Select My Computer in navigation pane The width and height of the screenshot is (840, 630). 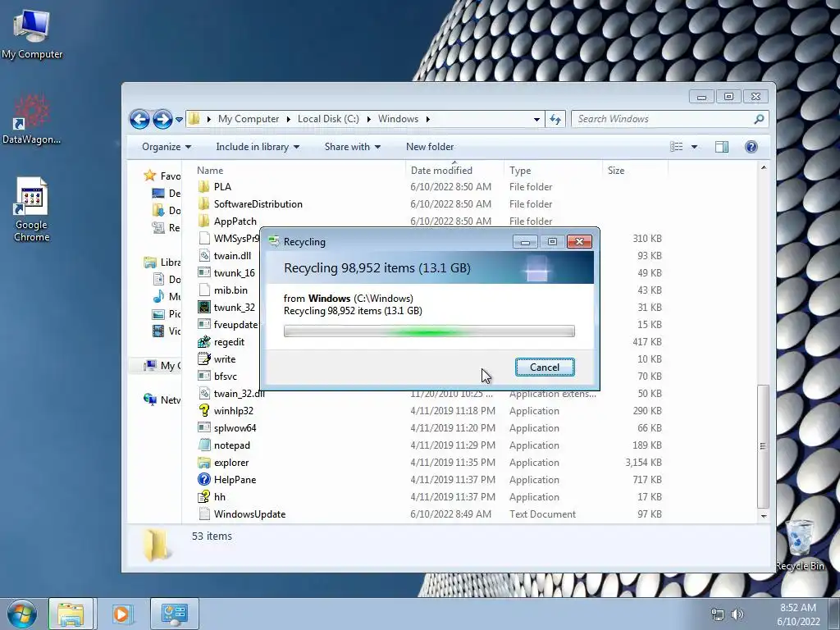point(162,365)
